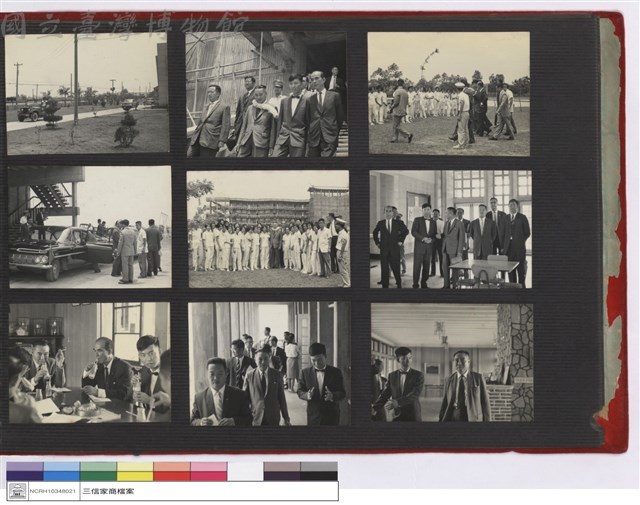Open the photo of two men by the stone wall
This screenshot has width=640, height=505.
452,363
